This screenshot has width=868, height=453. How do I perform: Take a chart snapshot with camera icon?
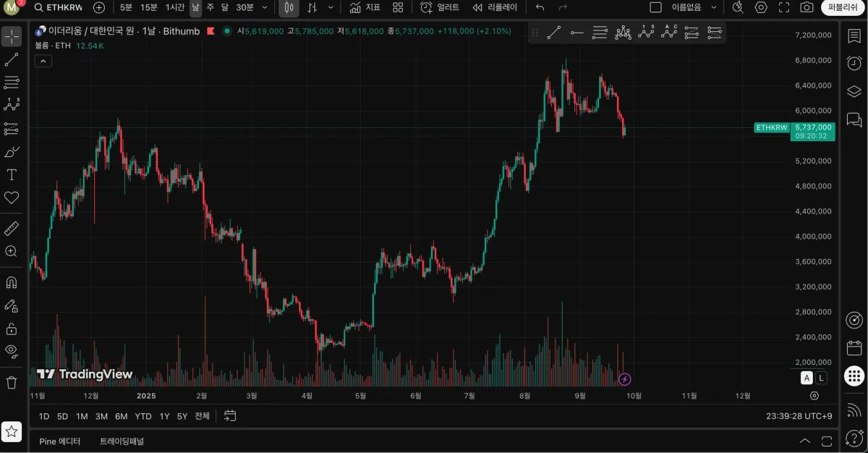807,7
